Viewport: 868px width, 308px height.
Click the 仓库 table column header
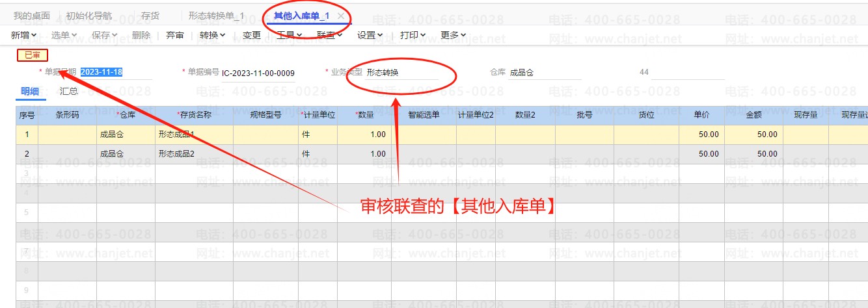click(126, 115)
